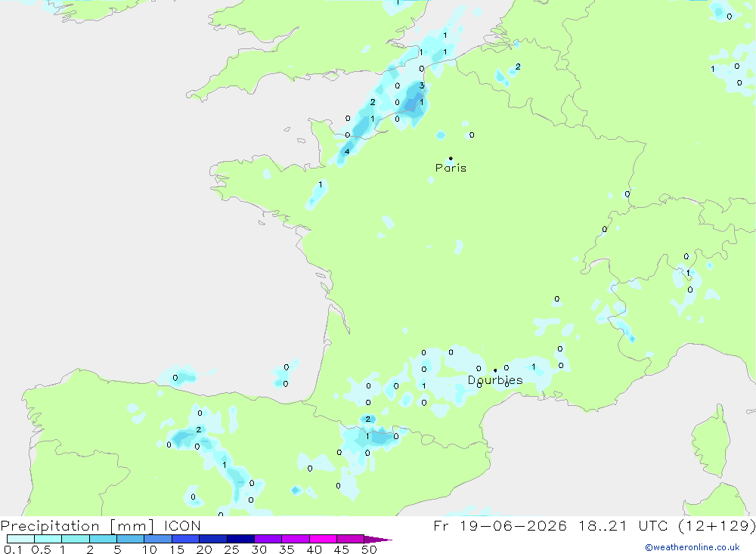Screen dimensions: 756x554
Task: Click the '1' value over Brittany
Action: [321, 184]
